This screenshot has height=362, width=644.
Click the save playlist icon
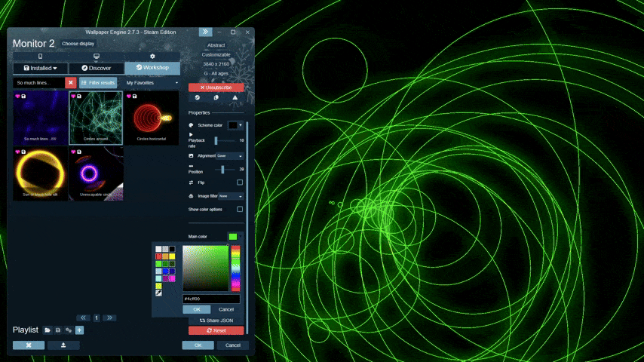tap(58, 330)
